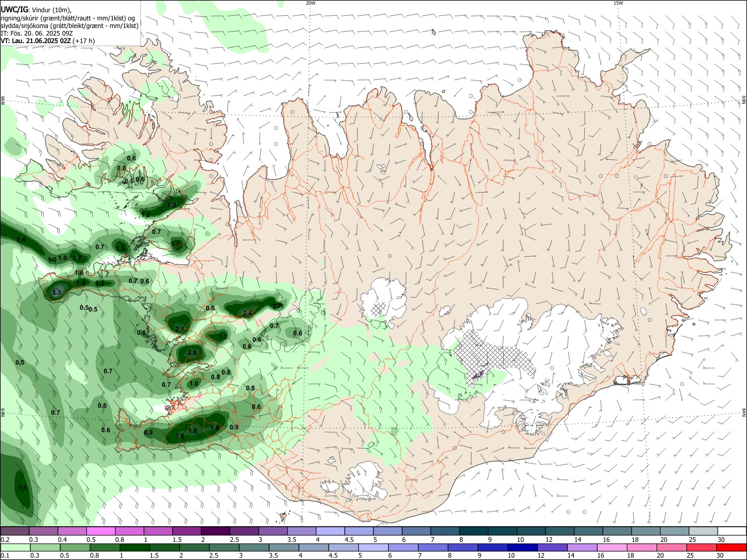Click the snow legend swatch between 12 and 14
This screenshot has width=747, height=560.
(560, 531)
